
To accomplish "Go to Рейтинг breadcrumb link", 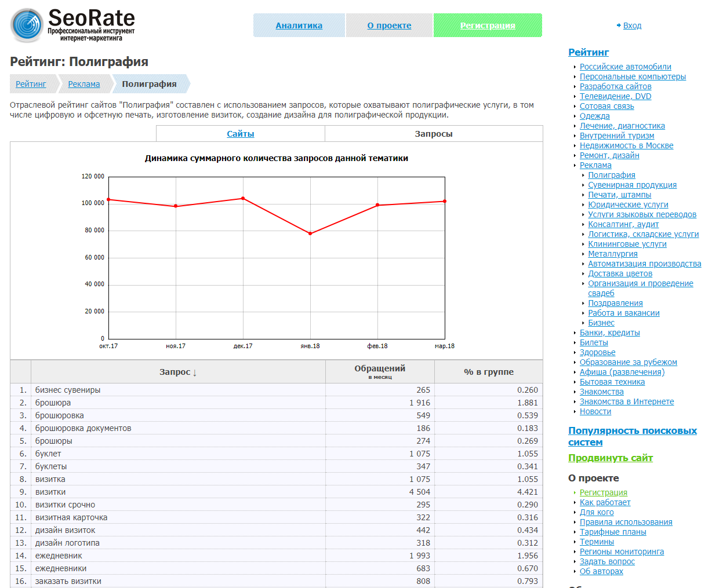I will pyautogui.click(x=31, y=84).
